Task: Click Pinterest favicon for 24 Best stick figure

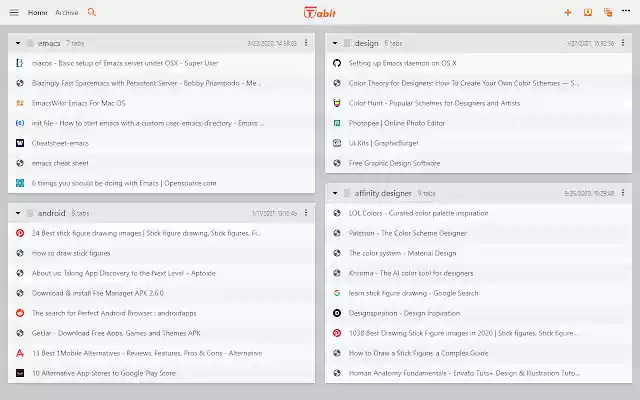Action: [20, 233]
